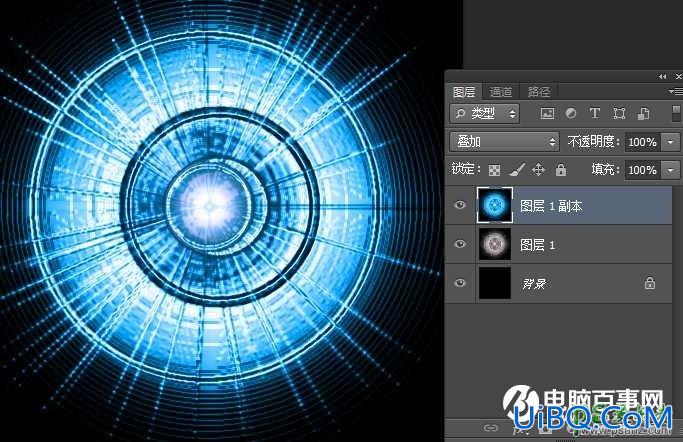Click the 填充 label

tap(605, 169)
